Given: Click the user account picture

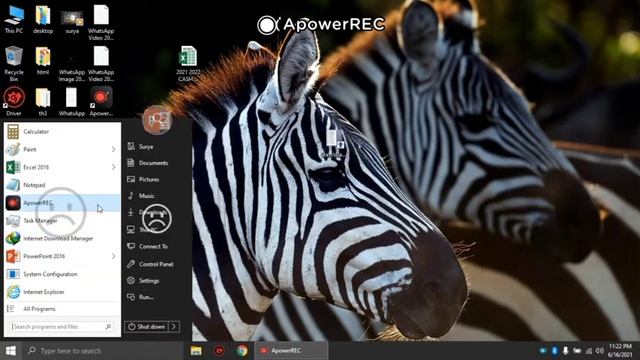Looking at the screenshot, I should click(x=157, y=120).
